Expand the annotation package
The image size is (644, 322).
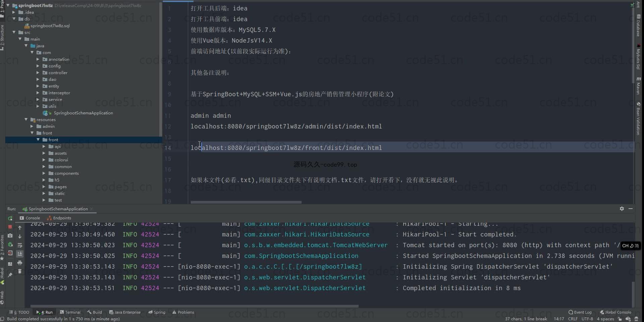tap(38, 59)
